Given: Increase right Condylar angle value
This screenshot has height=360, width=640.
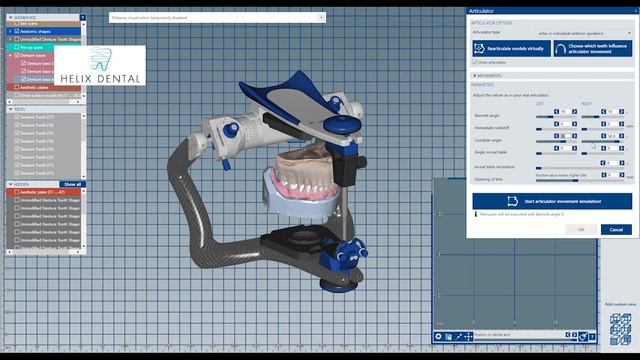Looking at the screenshot, I should (621, 136).
